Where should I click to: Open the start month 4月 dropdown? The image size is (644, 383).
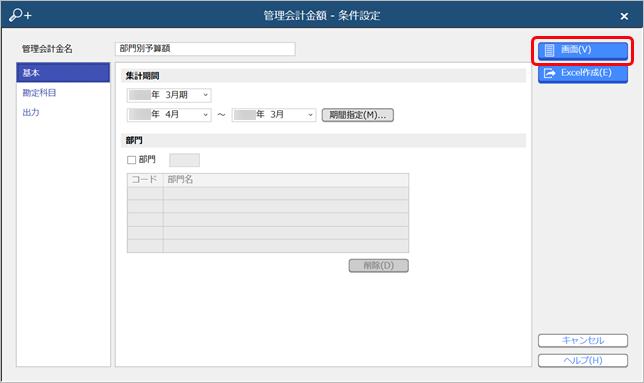click(169, 115)
